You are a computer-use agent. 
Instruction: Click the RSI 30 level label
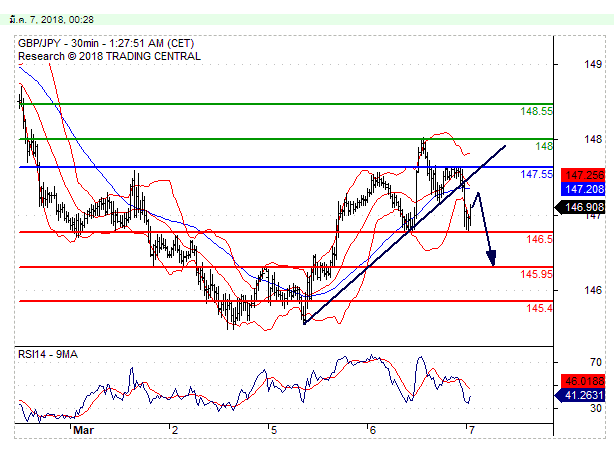[596, 408]
